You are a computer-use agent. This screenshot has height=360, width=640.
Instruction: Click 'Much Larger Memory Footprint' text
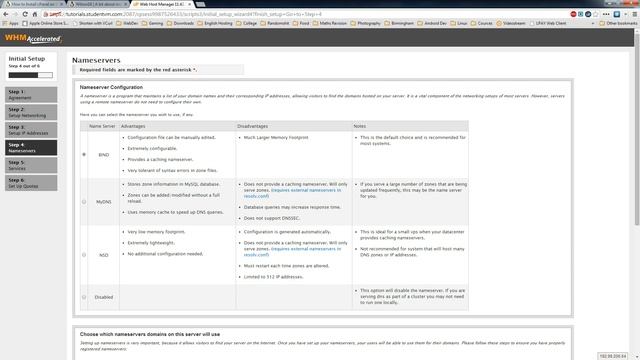pyautogui.click(x=276, y=138)
